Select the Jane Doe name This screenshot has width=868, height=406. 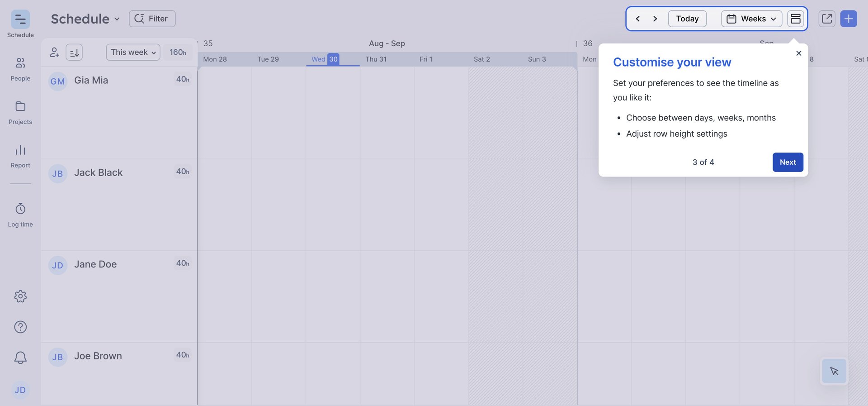click(95, 264)
